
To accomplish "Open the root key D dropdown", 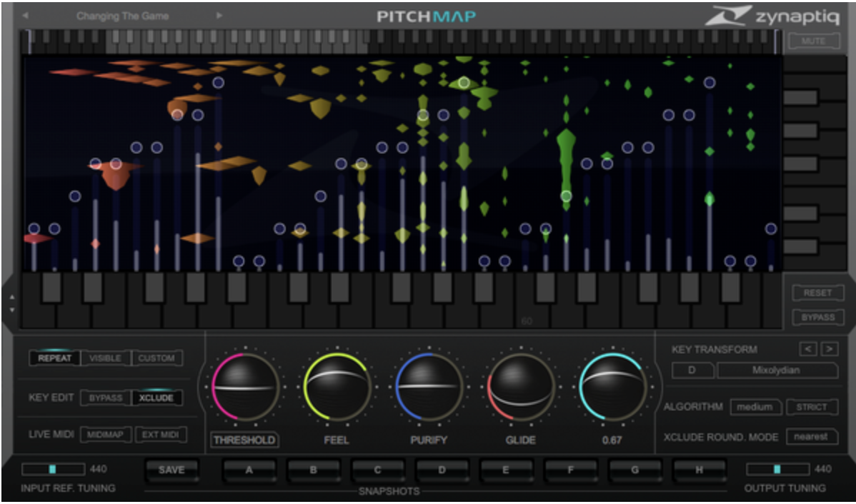I will (692, 371).
